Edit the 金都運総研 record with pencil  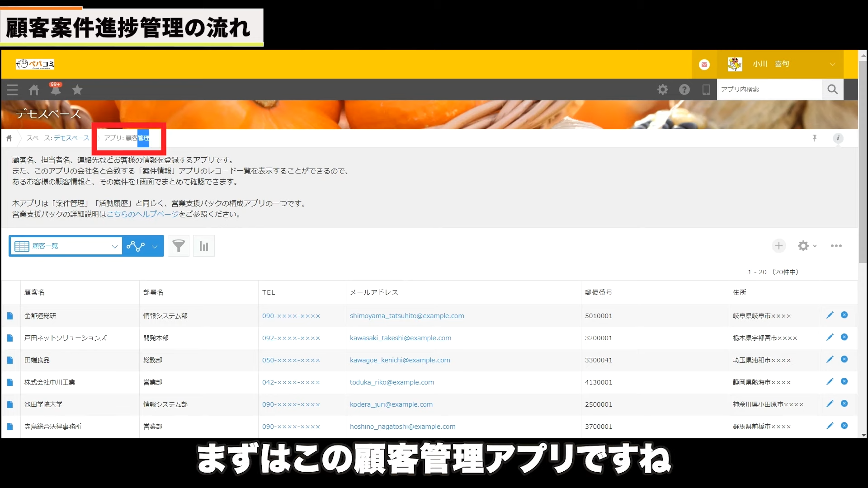tap(830, 315)
